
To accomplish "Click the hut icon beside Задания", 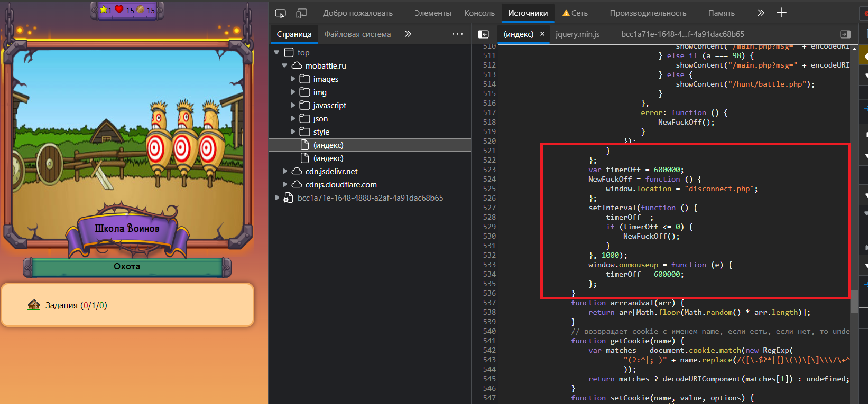I will 34,305.
